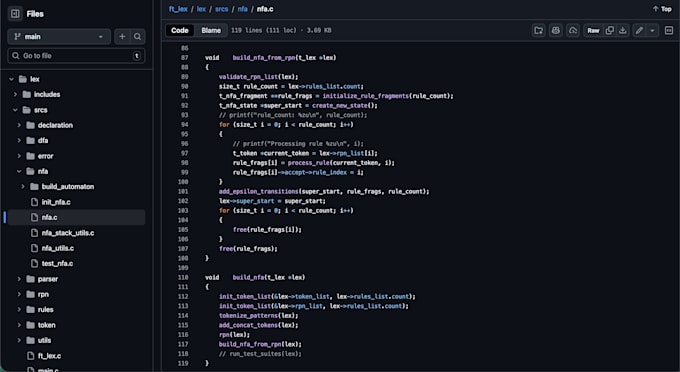This screenshot has height=372, width=680.
Task: Click the rpn folder icon
Action: click(x=31, y=294)
